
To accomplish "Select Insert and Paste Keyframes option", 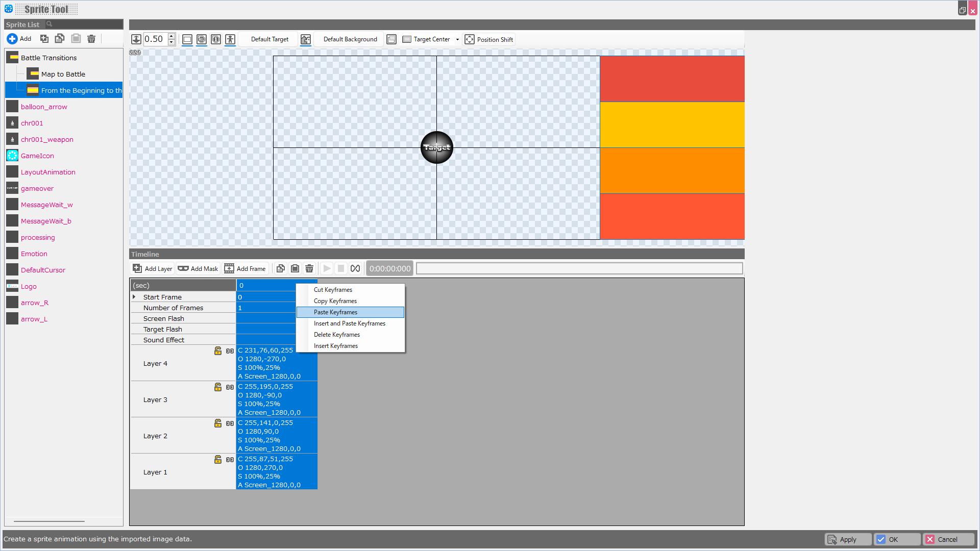I will point(349,323).
